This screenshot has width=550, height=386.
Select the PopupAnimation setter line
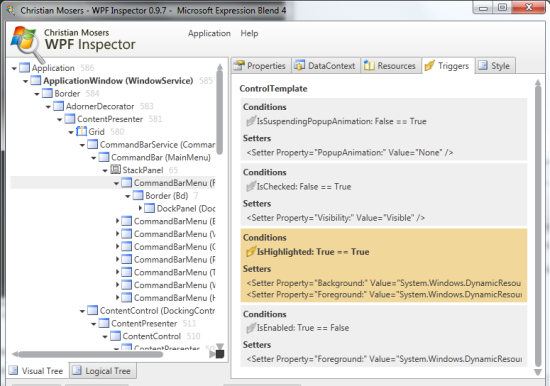[350, 153]
